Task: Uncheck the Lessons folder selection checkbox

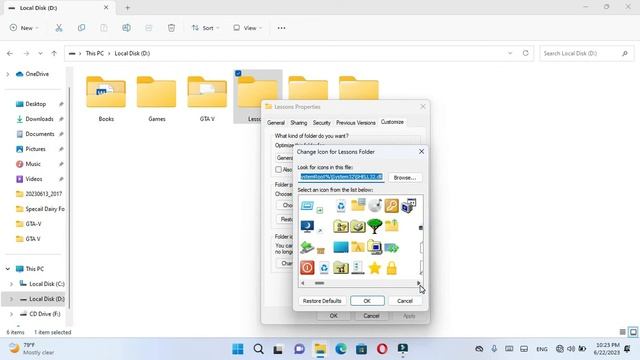Action: coord(238,73)
